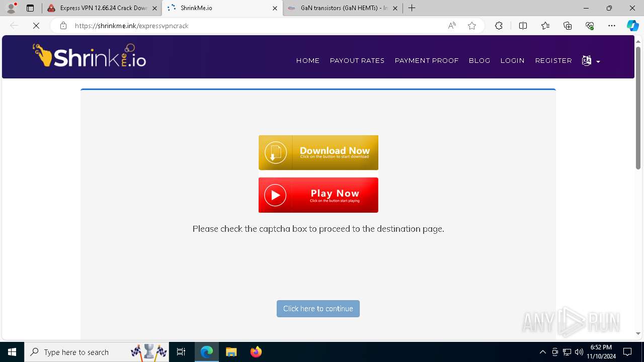Switch to GaN transistors tab
Screen dimensions: 644x362
click(343, 8)
